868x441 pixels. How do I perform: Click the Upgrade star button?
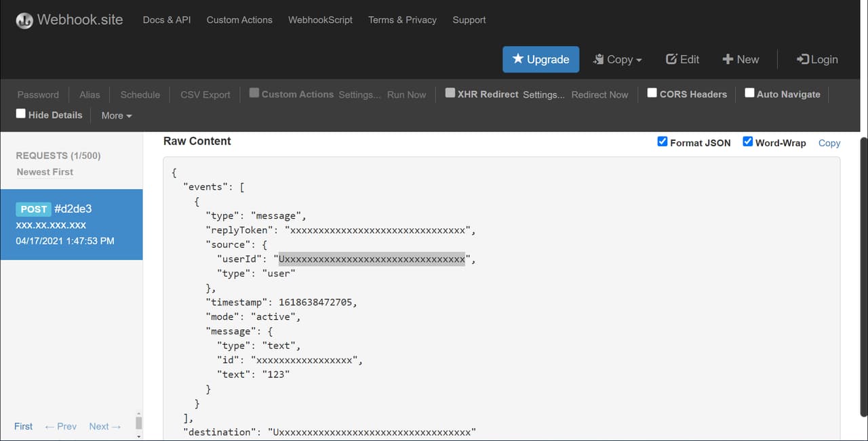(x=540, y=60)
